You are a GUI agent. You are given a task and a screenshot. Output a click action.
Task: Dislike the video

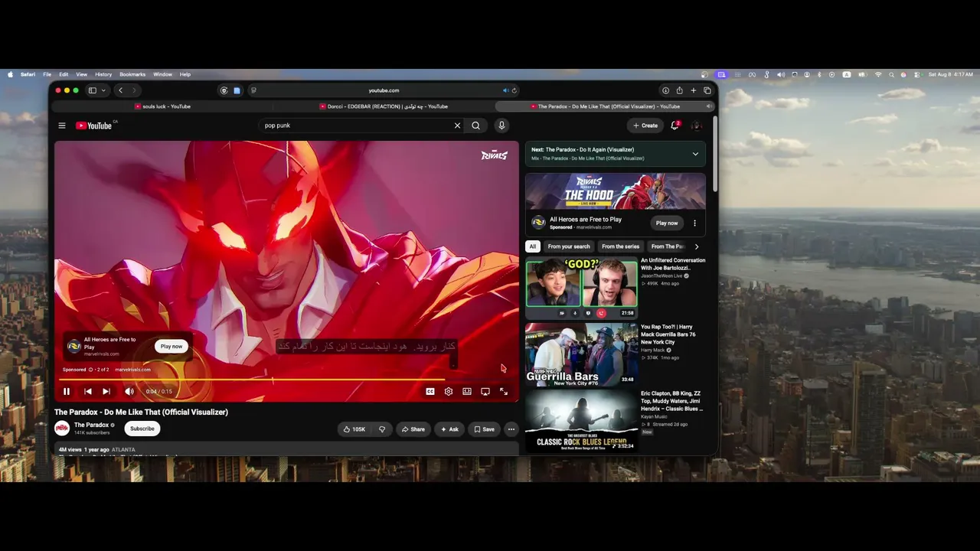(382, 429)
